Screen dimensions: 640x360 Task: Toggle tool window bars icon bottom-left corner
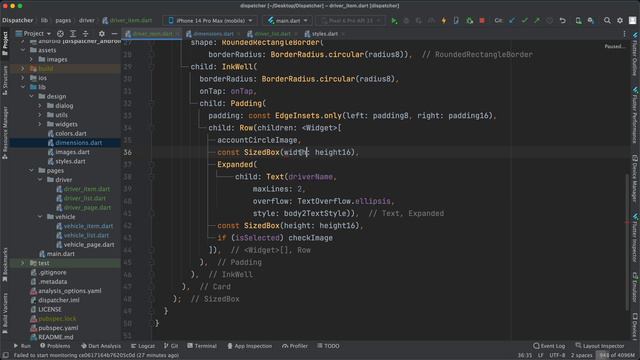5,356
